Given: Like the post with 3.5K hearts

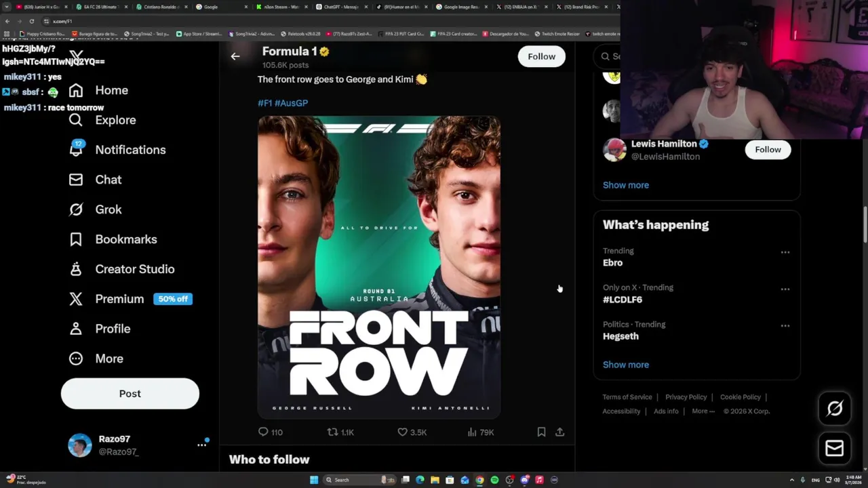Looking at the screenshot, I should click(402, 432).
